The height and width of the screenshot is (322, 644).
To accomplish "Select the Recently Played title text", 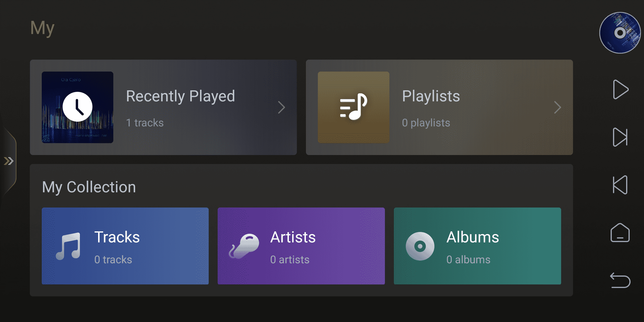I will tap(181, 96).
